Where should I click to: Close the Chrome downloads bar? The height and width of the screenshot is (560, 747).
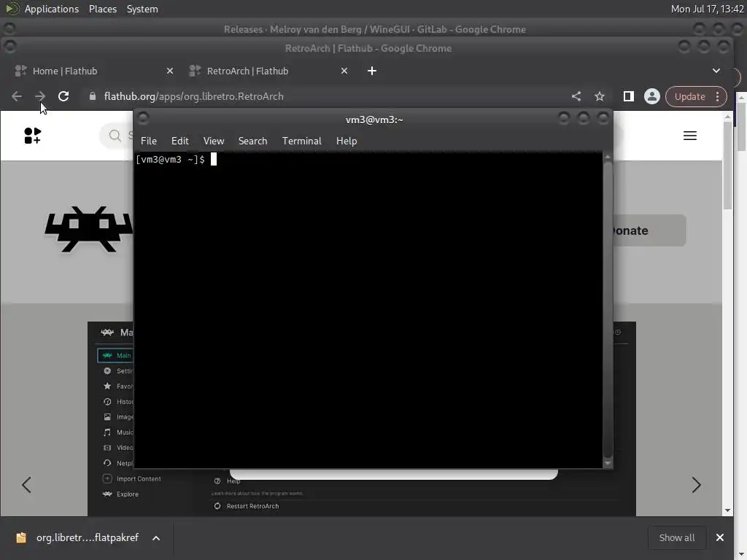[x=720, y=537]
